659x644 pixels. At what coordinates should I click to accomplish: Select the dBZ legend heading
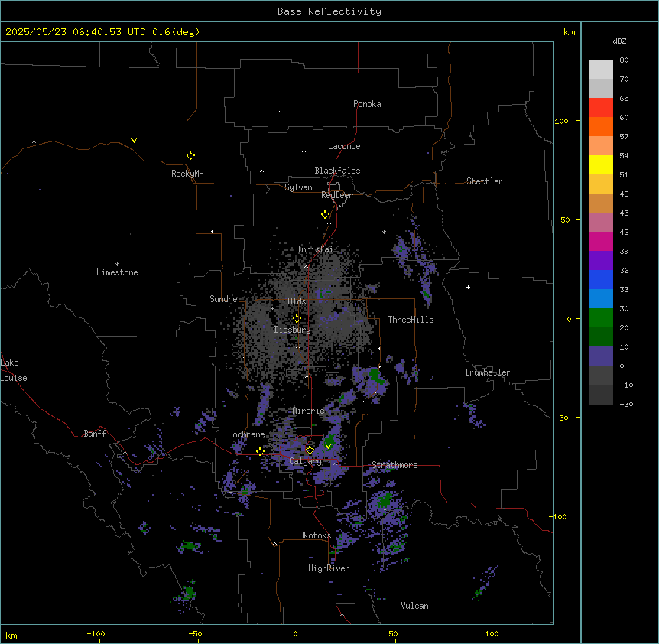coord(619,41)
